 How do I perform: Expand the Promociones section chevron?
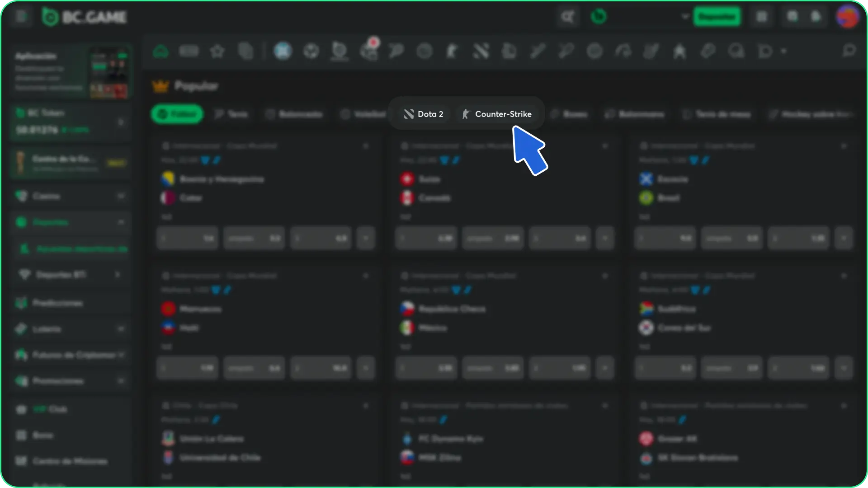pos(121,381)
